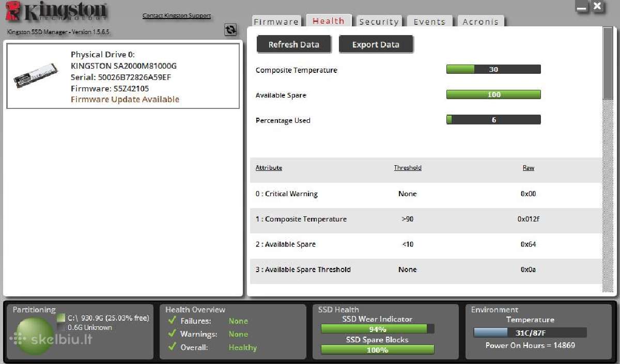Click the raw value 0x0a

coord(529,270)
